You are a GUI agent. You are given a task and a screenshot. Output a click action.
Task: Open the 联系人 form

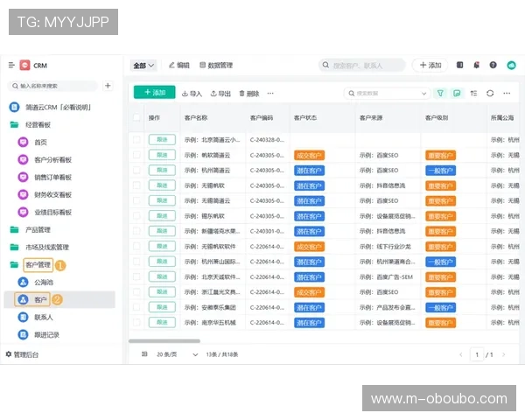tap(44, 317)
